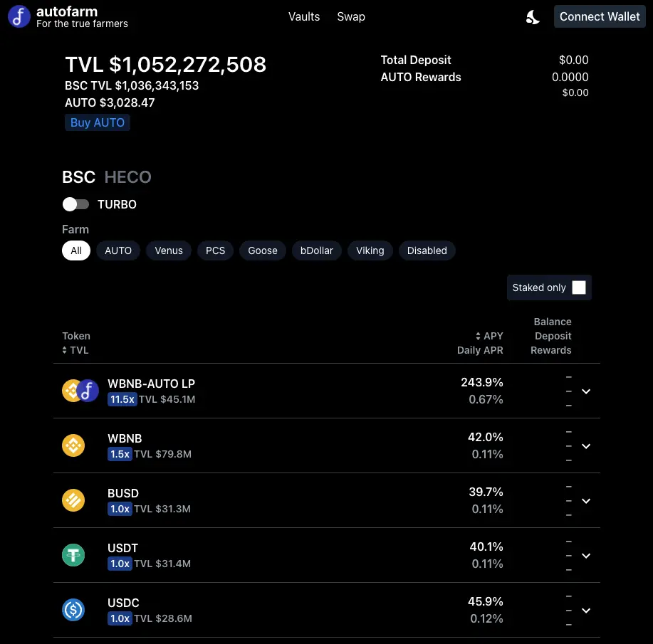Viewport: 653px width, 644px height.
Task: Click the USDT token name
Action: [123, 548]
